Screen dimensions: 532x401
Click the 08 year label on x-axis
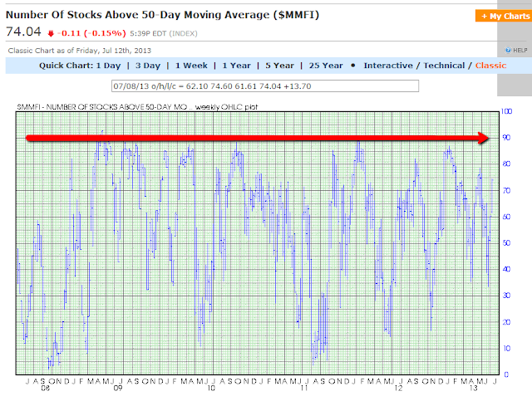tap(46, 388)
